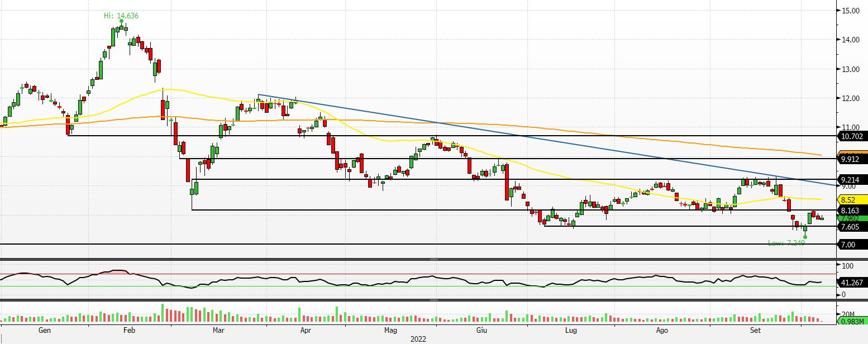Click the Apr month label
868x344 pixels.
(x=306, y=331)
